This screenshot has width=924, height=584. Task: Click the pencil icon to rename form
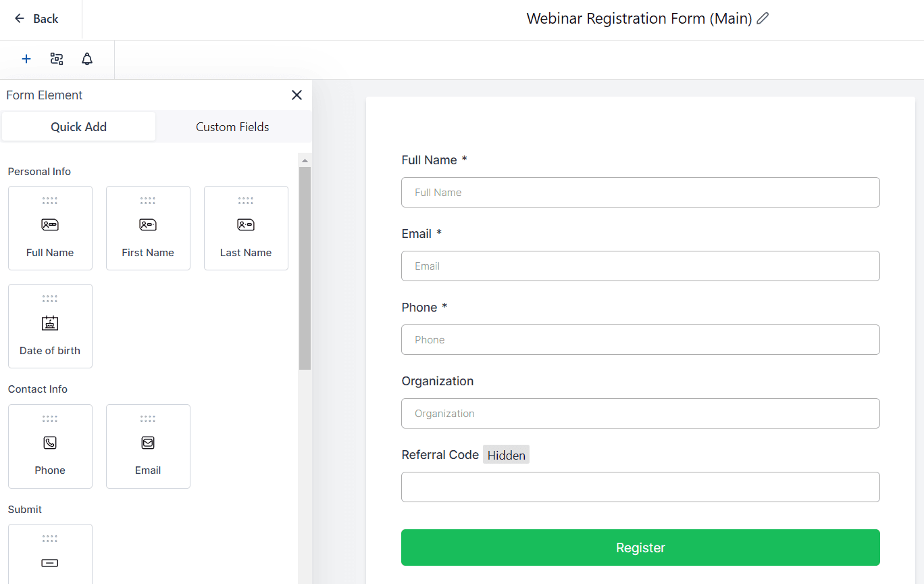click(763, 19)
